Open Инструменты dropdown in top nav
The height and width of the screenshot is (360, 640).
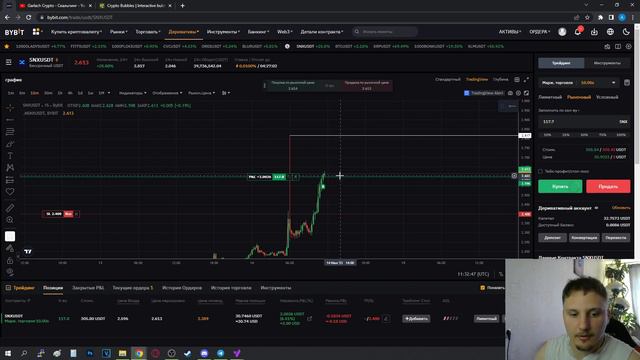pos(223,32)
